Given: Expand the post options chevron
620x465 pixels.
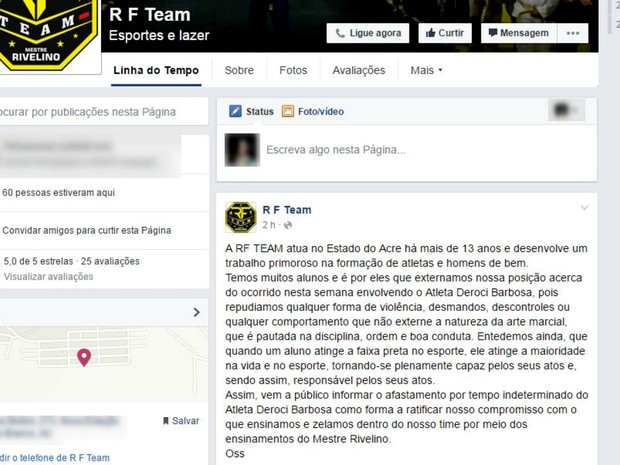Looking at the screenshot, I should coord(584,208).
